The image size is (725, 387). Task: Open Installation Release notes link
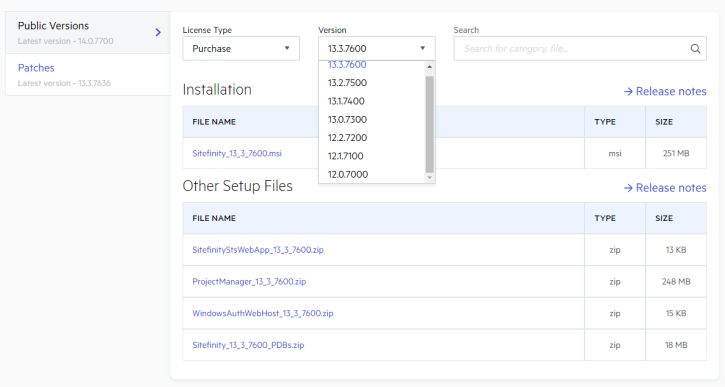[x=665, y=91]
